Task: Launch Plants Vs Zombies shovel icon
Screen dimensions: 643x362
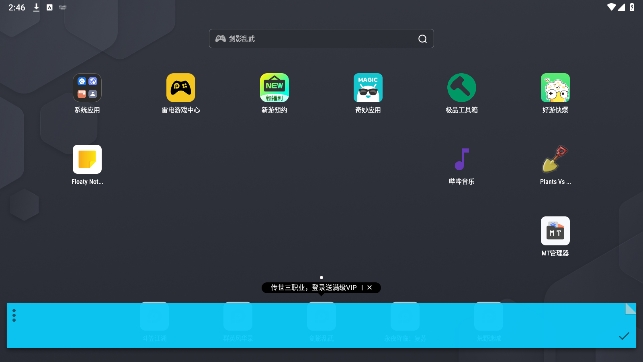Action: coord(555,159)
